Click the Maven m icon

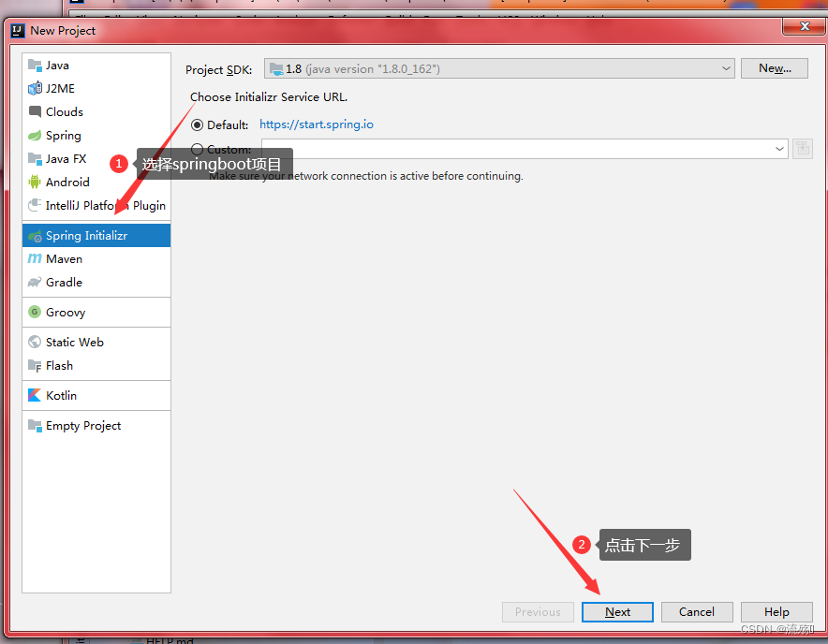click(x=35, y=258)
